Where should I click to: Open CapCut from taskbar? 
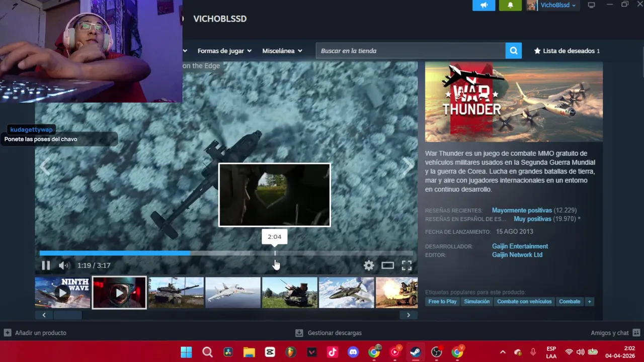[270, 352]
